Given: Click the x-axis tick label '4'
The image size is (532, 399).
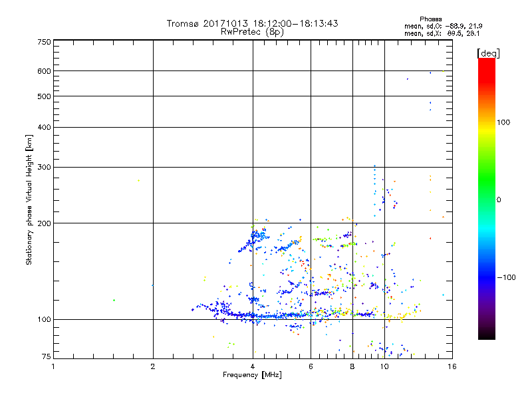Looking at the screenshot, I should (x=253, y=366).
